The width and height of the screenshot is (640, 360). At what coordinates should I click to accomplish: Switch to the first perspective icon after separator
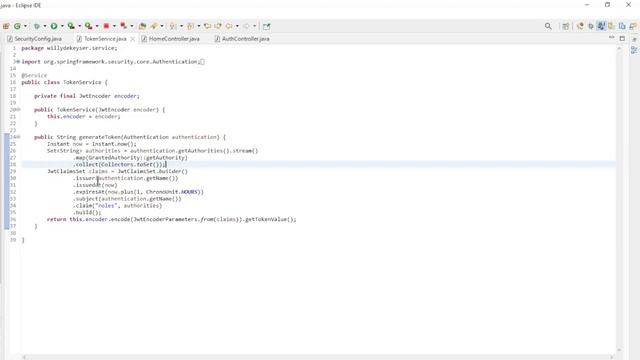click(x=580, y=26)
